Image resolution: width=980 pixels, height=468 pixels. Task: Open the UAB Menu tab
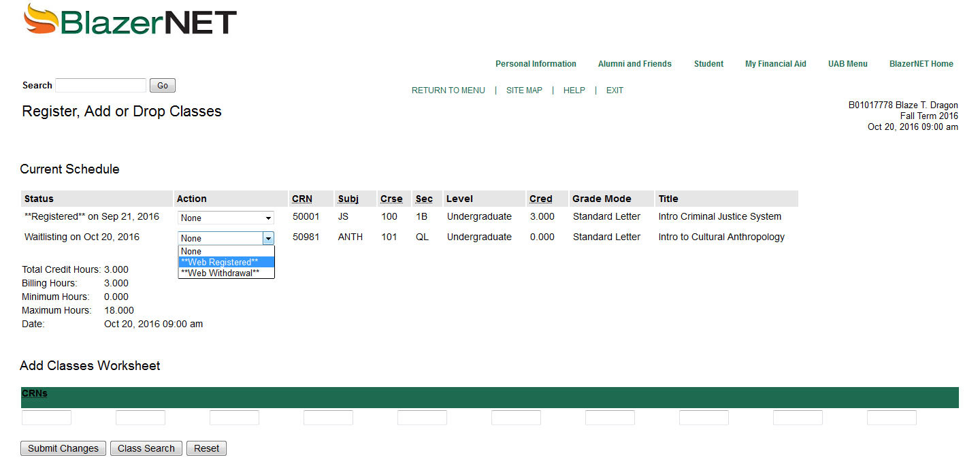click(x=847, y=64)
